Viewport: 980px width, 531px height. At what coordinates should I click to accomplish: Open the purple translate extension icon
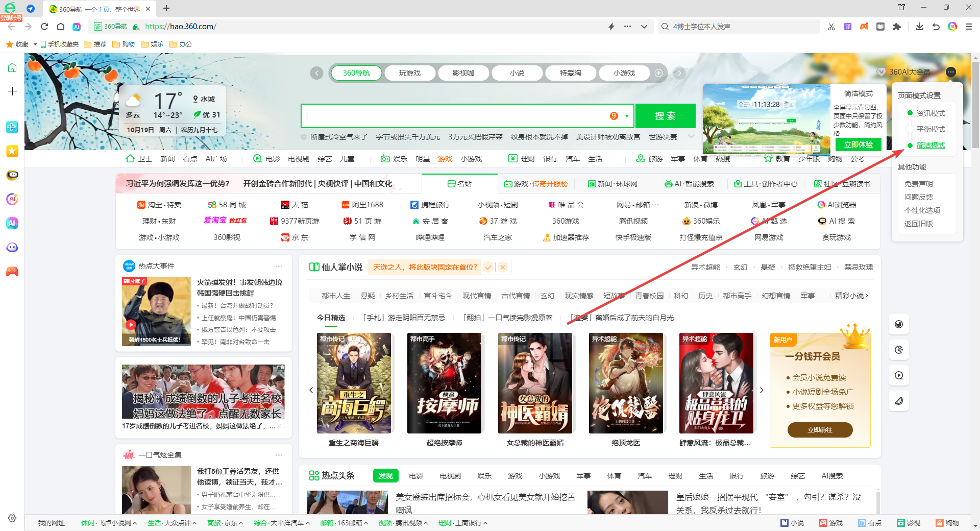tap(848, 27)
